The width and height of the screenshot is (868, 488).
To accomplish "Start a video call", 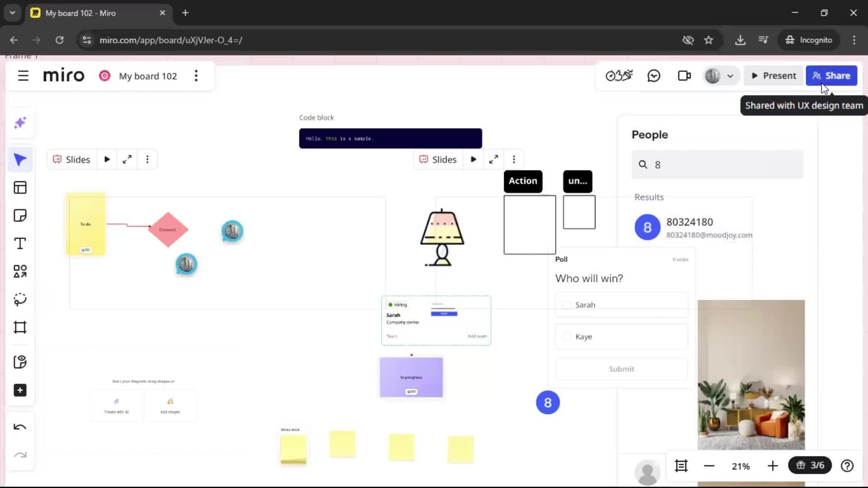I will click(684, 75).
